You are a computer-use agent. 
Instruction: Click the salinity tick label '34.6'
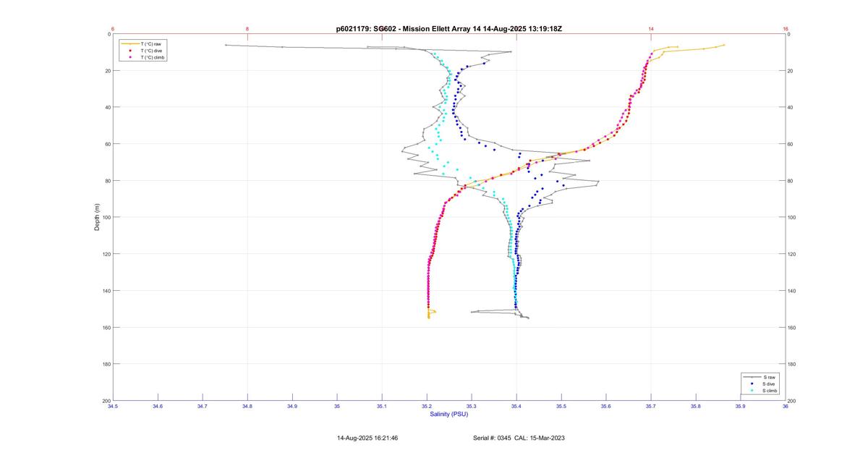(x=158, y=407)
